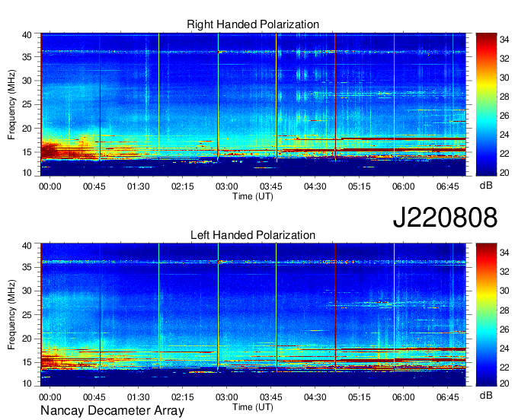Click the "Left Handed Polarization" title
The width and height of the screenshot is (518, 420).
click(253, 235)
